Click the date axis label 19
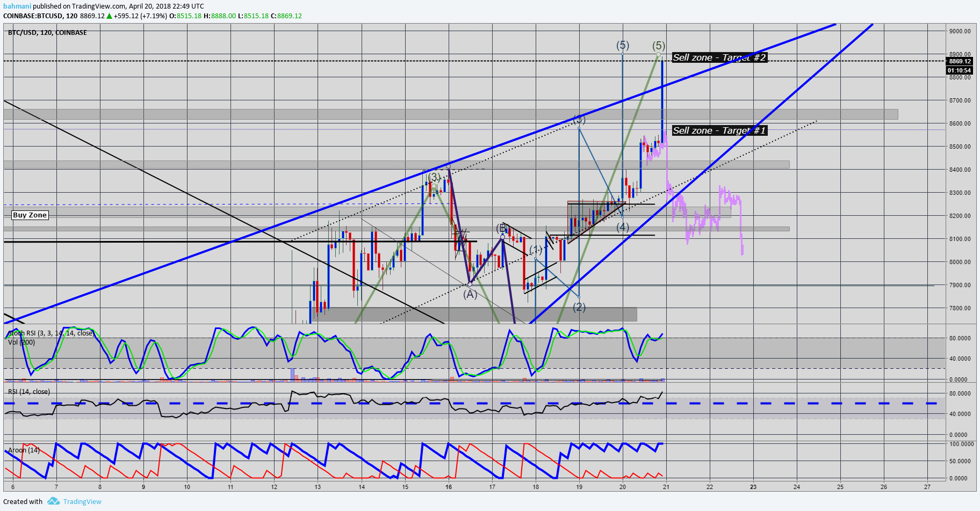 579,487
